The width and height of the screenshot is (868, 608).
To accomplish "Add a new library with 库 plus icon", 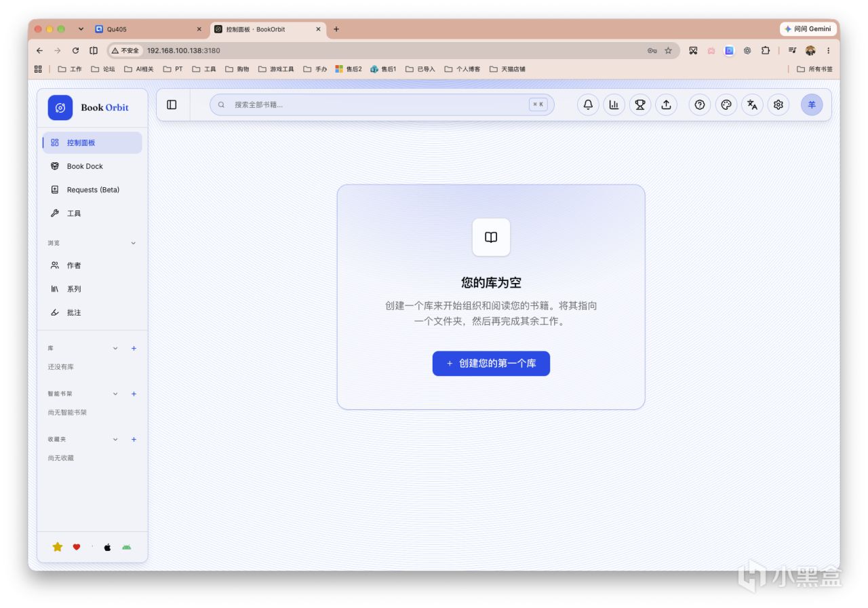I will [134, 348].
